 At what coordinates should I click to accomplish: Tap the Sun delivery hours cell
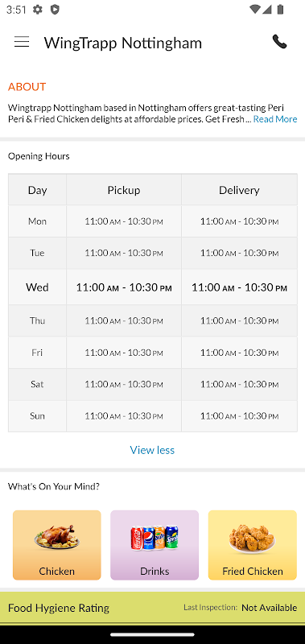[239, 416]
